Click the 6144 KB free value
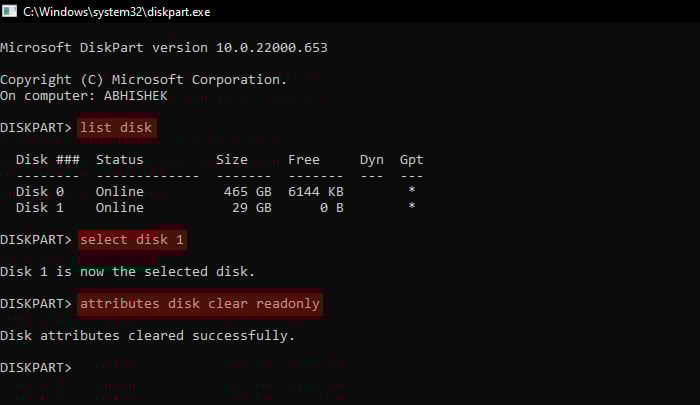Viewport: 700px width, 405px height. [x=316, y=192]
